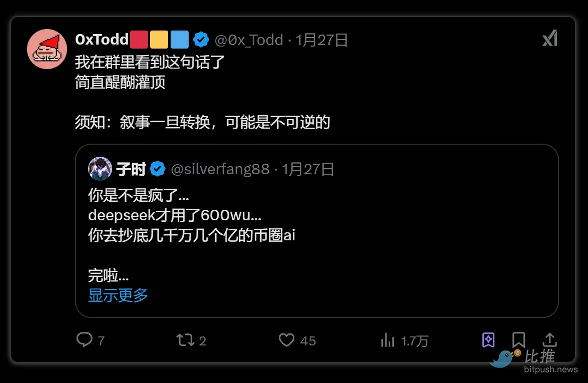This screenshot has height=383, width=588.
Task: Click the Grok xI icon
Action: pyautogui.click(x=550, y=38)
